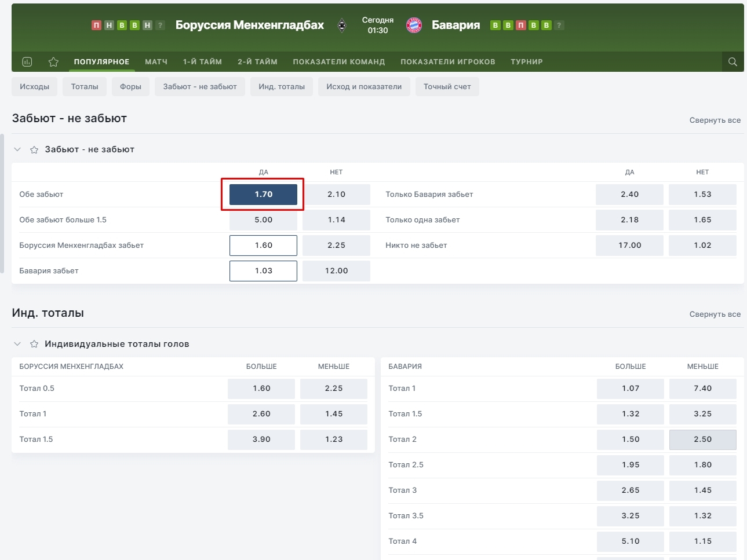Pick Бавария Тотал 3.5 БОЛЬШЕ 3.25
Screen dimensions: 747x560
tap(631, 516)
